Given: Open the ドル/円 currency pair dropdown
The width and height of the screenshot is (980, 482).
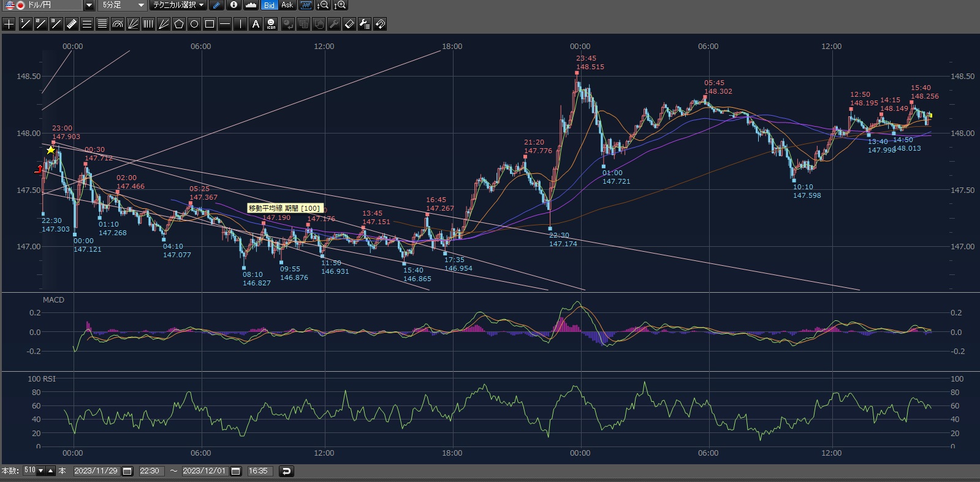Looking at the screenshot, I should (x=89, y=5).
